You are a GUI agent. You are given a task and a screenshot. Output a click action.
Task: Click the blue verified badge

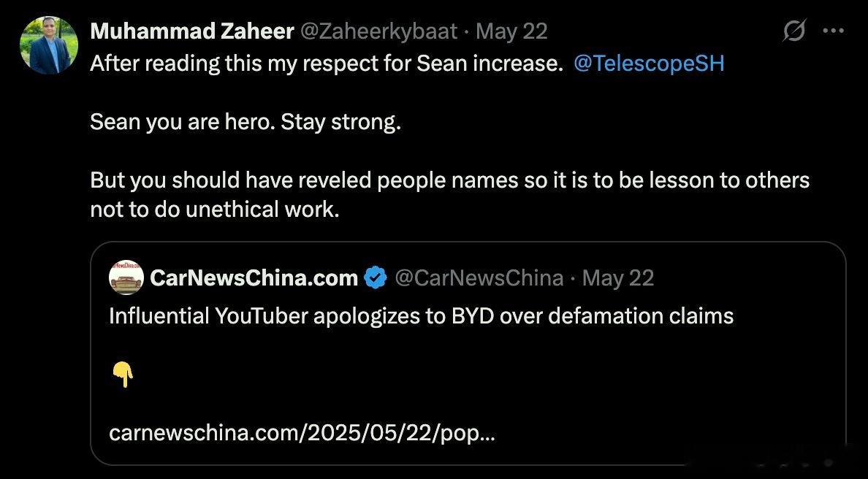(376, 277)
